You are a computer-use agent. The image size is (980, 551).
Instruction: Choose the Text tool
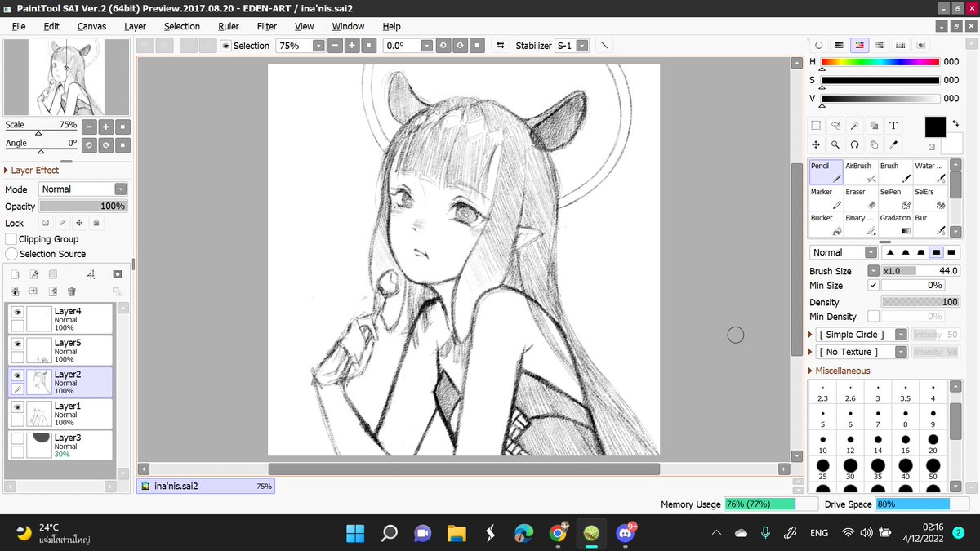coord(893,126)
